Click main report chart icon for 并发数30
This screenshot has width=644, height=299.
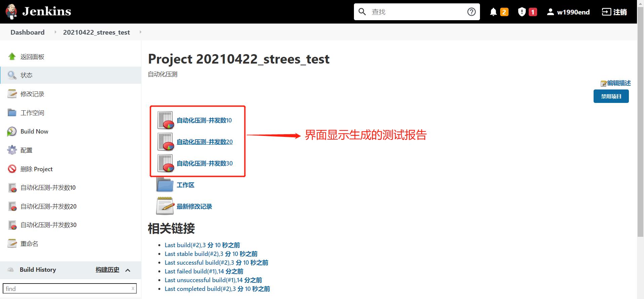[165, 163]
